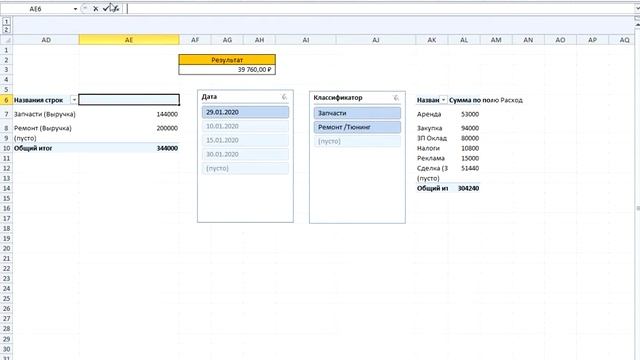Select column AH header
The width and height of the screenshot is (640, 360).
point(260,40)
